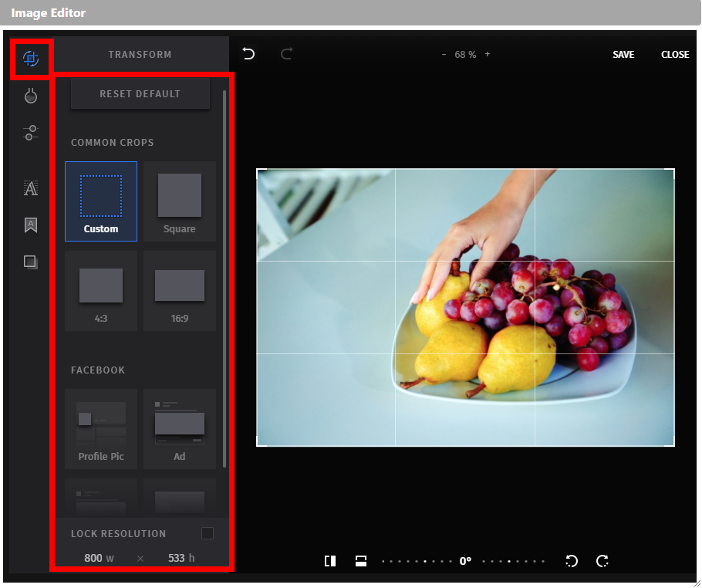This screenshot has width=702, height=588.
Task: Open the Frames overlay tool
Action: point(31,262)
